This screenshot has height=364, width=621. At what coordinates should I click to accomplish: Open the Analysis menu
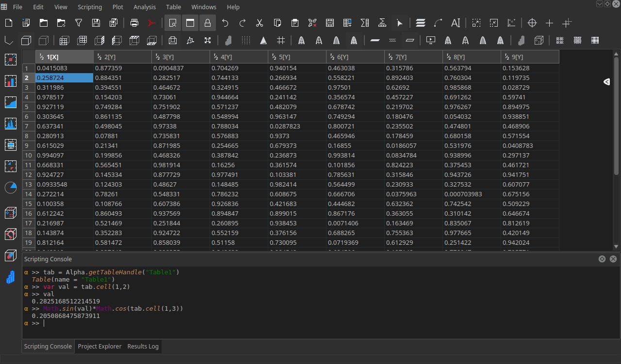click(144, 7)
